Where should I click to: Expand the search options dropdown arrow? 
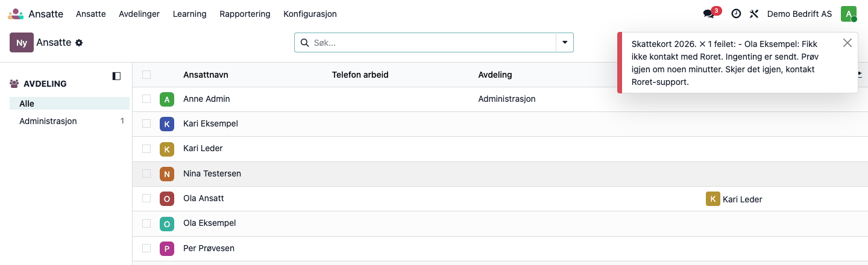(565, 43)
